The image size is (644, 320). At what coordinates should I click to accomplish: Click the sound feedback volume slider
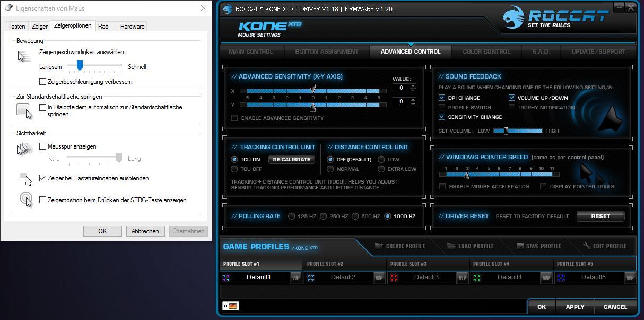point(518,131)
